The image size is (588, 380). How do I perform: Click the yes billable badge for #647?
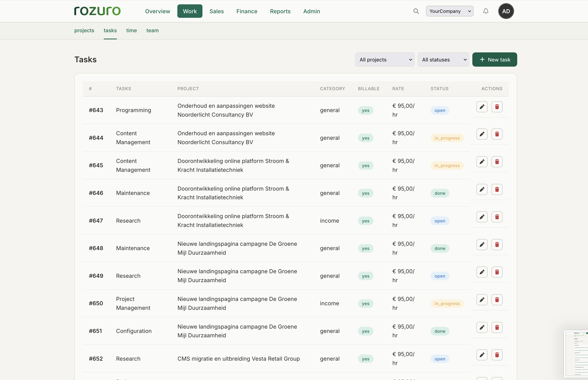pyautogui.click(x=365, y=221)
